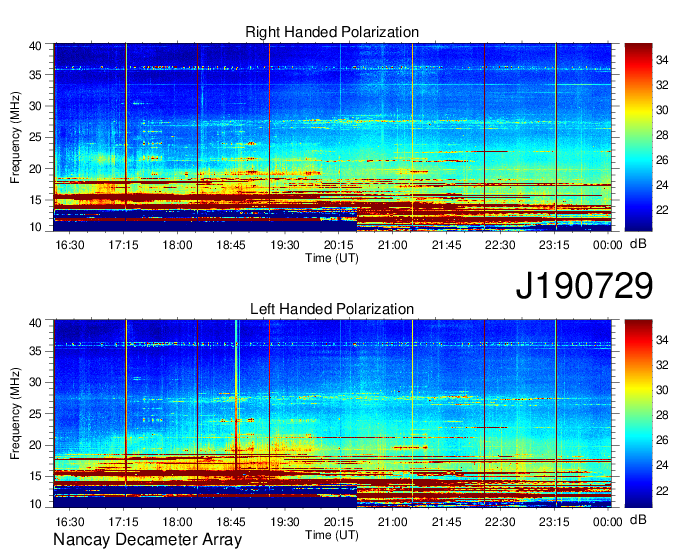The image size is (680, 552).
Task: Click the 23:15 time tick under Left Handed plot
Action: 554,522
